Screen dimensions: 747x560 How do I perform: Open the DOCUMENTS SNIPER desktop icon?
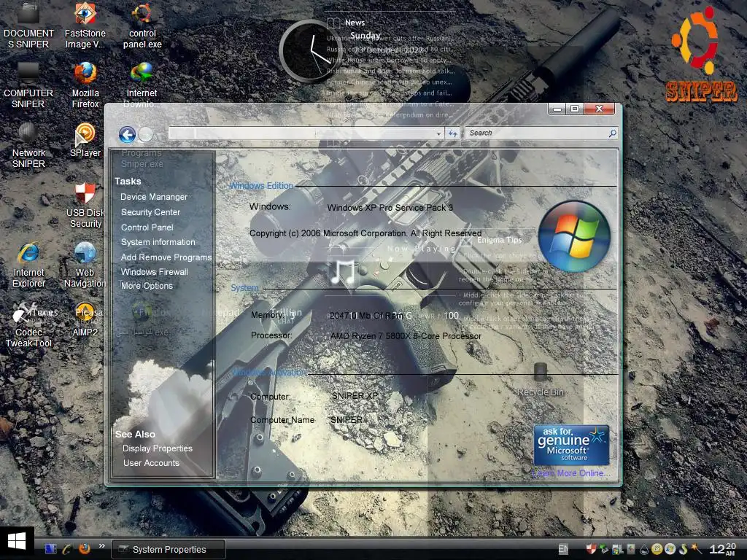coord(28,26)
